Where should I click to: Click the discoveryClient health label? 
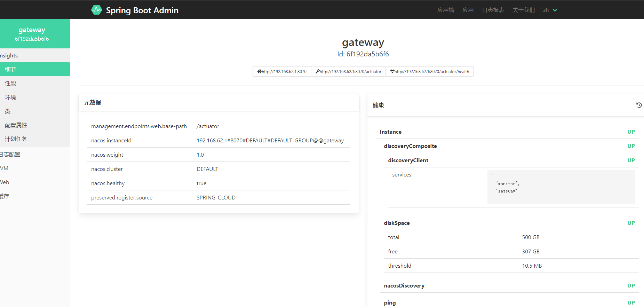coord(408,160)
